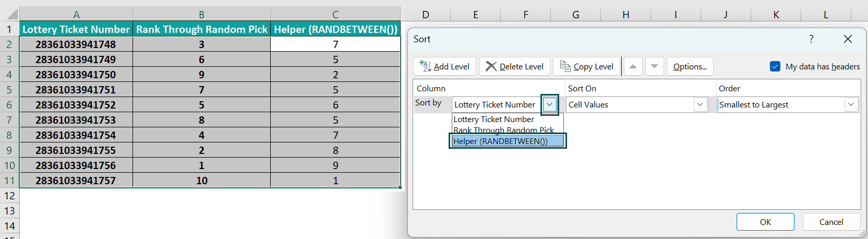This screenshot has width=868, height=239.
Task: Select column C header
Action: [335, 14]
